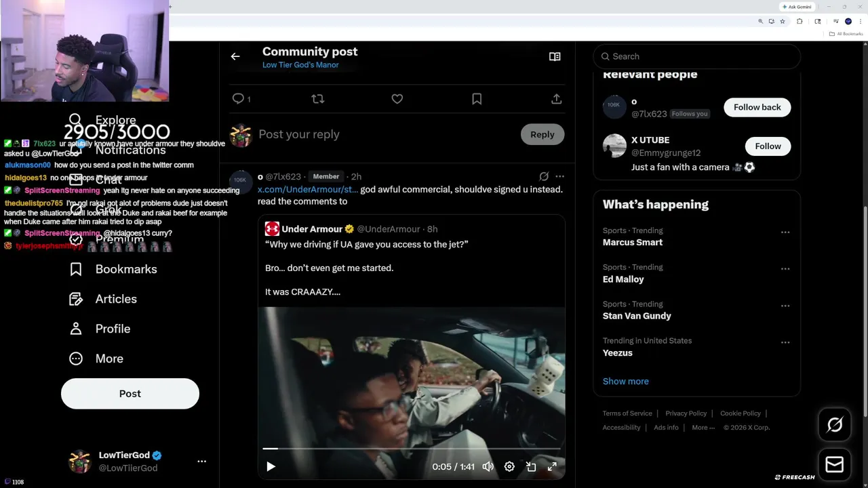Repost using the retweet arrows icon
868x488 pixels.
317,99
